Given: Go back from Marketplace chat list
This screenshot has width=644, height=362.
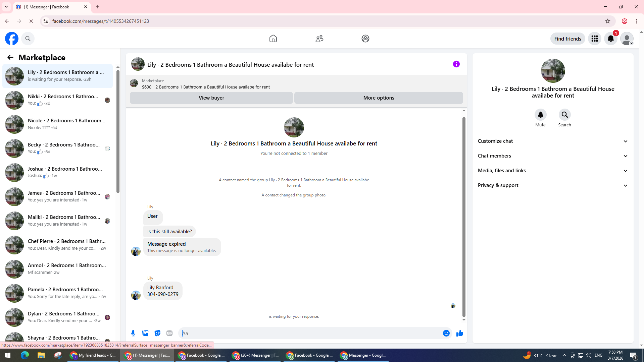Looking at the screenshot, I should 10,57.
